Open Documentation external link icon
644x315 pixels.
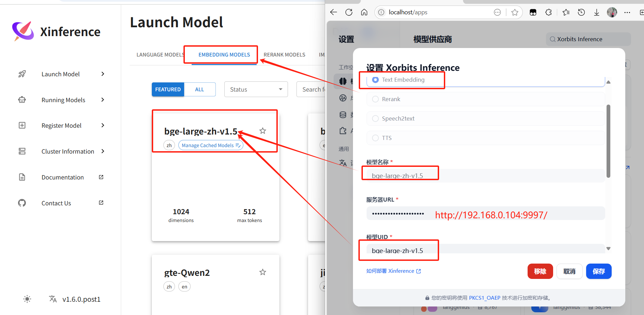tap(101, 177)
